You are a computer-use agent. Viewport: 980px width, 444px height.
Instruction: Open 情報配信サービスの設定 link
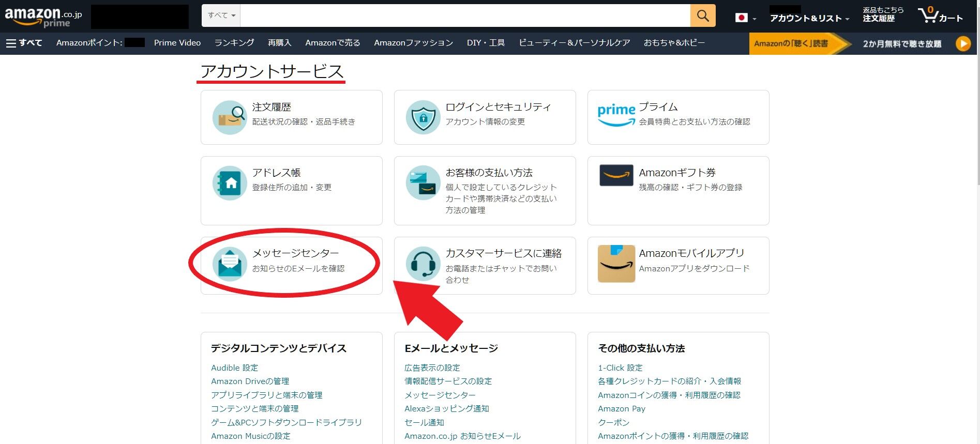[448, 381]
